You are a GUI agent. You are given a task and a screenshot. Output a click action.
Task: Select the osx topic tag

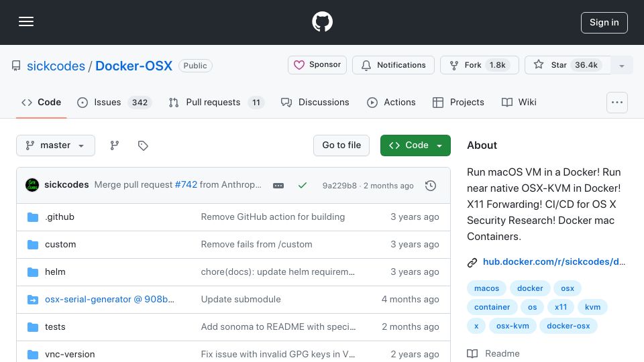coord(568,288)
